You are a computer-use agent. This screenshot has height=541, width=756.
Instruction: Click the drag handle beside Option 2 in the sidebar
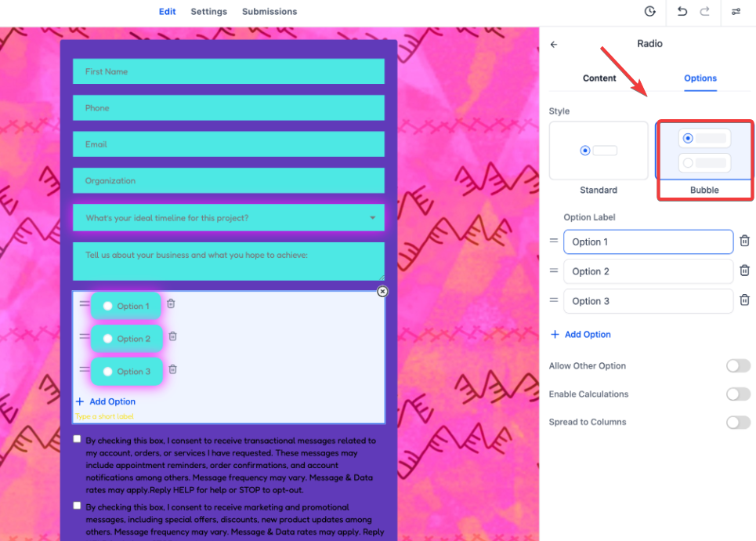pos(554,271)
